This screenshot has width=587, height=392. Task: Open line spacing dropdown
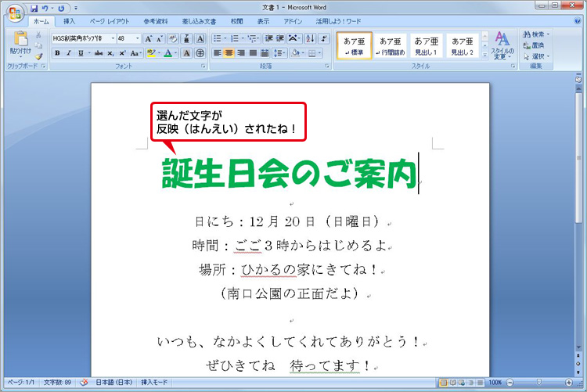[279, 53]
